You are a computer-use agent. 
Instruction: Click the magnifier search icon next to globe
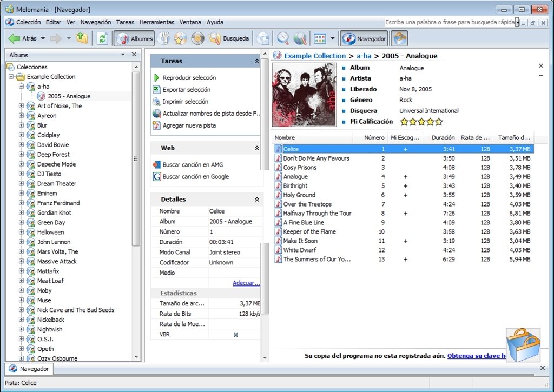pos(282,38)
